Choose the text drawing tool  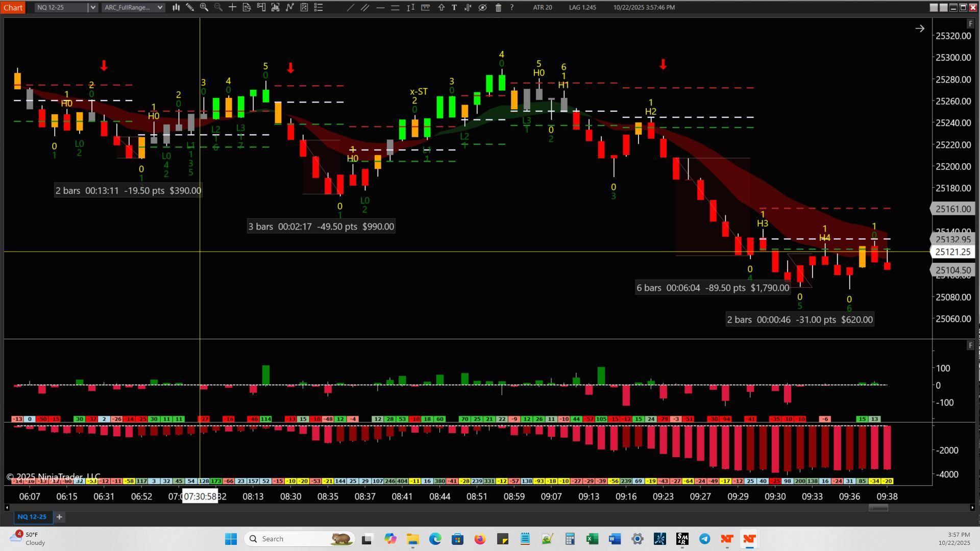454,7
